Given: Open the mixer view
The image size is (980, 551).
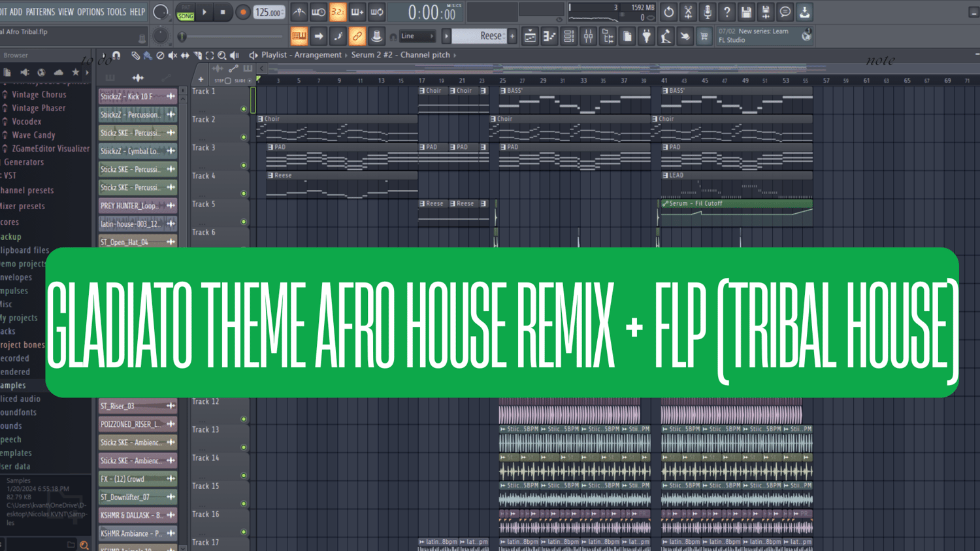Looking at the screenshot, I should (588, 37).
